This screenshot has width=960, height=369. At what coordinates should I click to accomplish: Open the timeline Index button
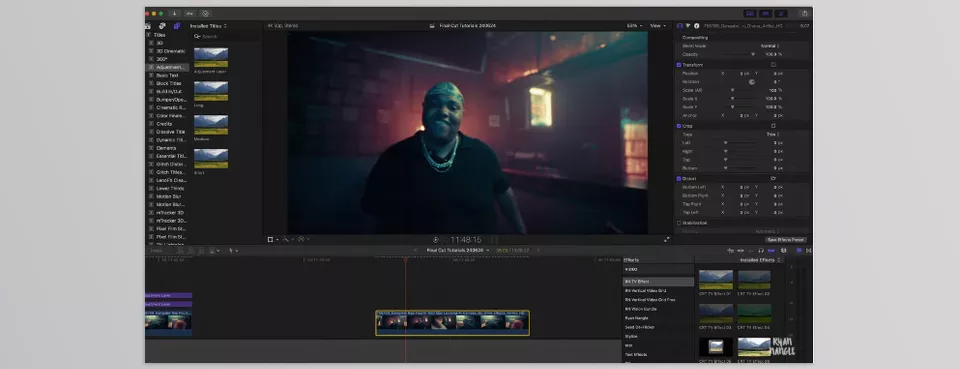pyautogui.click(x=157, y=250)
